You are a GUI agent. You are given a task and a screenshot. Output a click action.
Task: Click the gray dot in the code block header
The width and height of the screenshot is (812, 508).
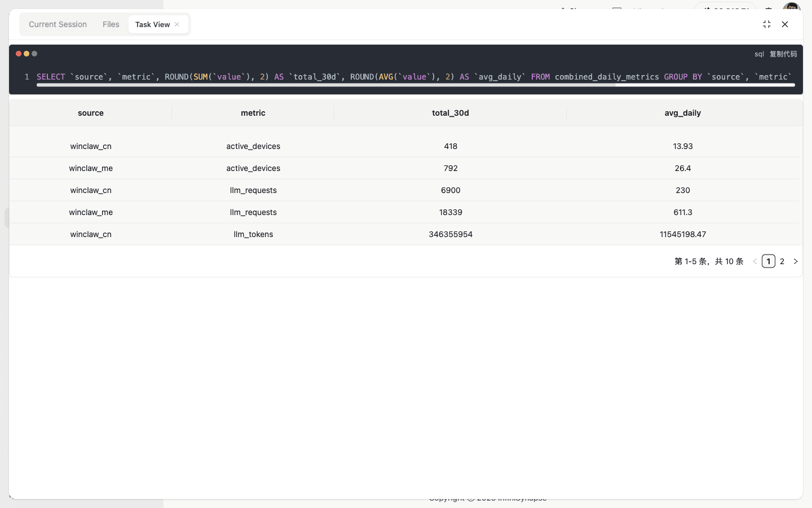coord(34,54)
